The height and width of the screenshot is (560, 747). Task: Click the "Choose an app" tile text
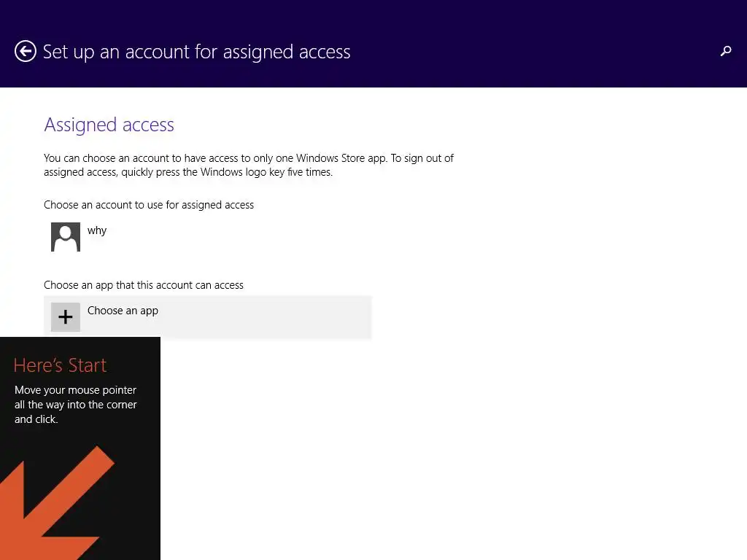click(123, 311)
